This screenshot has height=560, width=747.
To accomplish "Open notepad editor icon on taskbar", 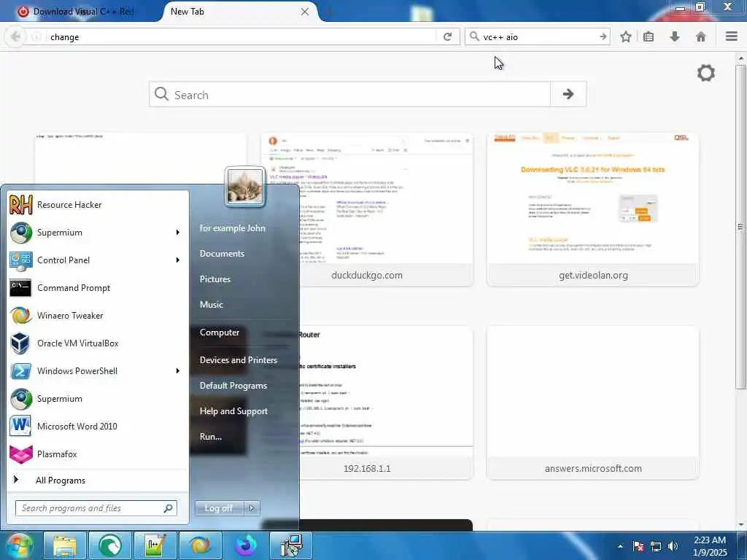I will tap(155, 545).
